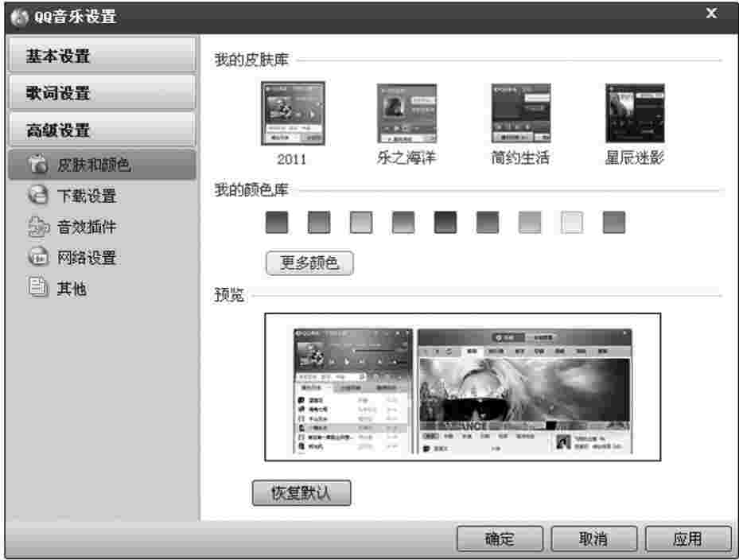
Task: Apply the 乐之海洋 skin
Action: coord(406,114)
